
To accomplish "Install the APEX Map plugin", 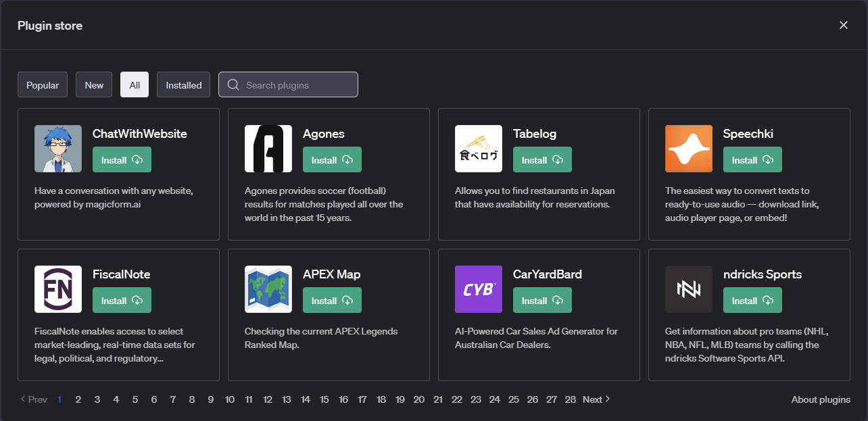I will (x=332, y=301).
